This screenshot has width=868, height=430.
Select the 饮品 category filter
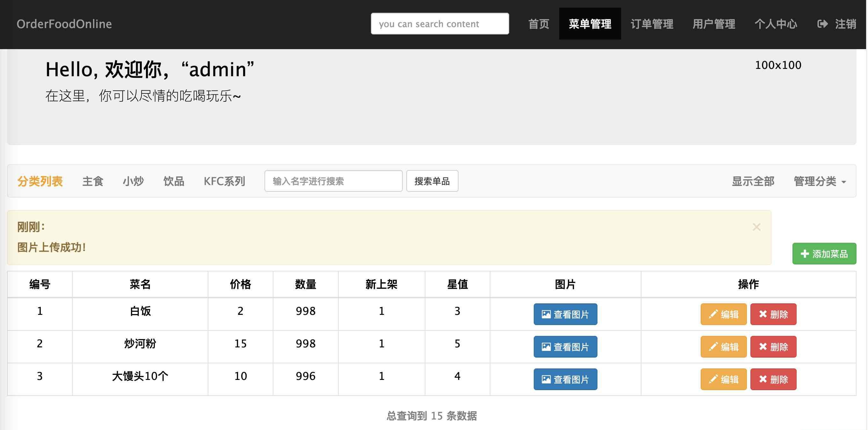[x=174, y=181]
